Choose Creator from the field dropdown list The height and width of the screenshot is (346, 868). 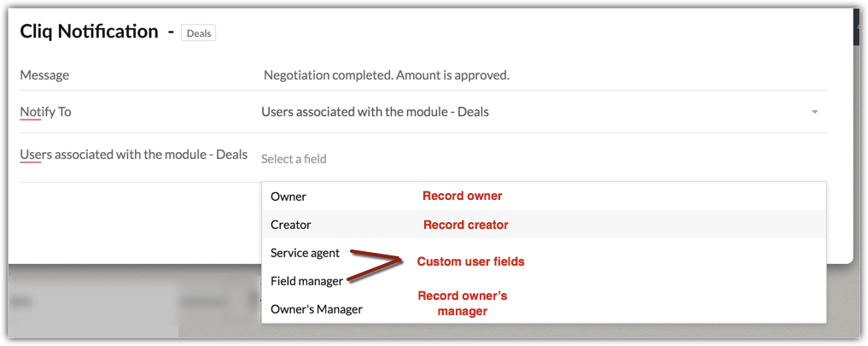point(291,225)
